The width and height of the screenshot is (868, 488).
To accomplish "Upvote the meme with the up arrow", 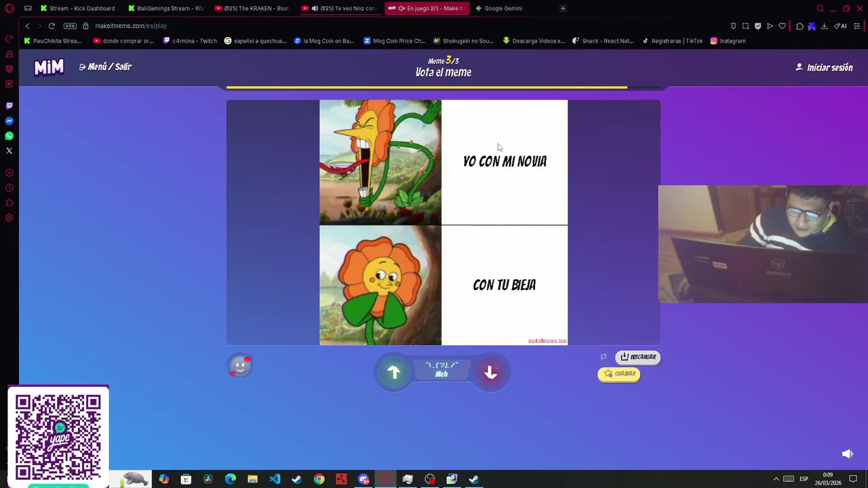I will pos(394,372).
